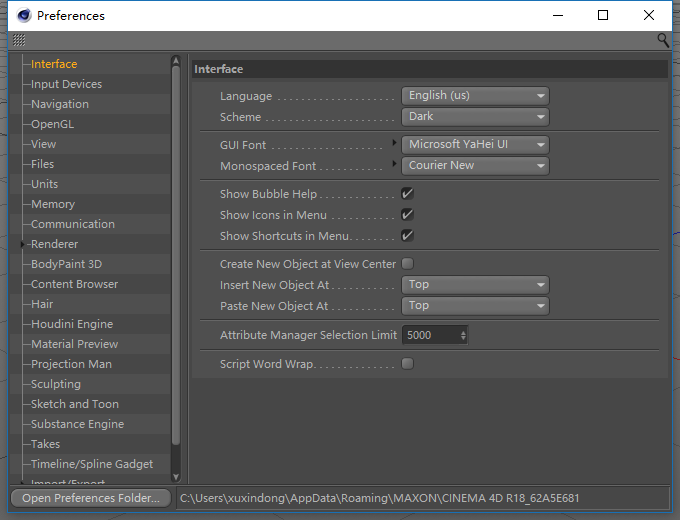Select Memory category
The height and width of the screenshot is (520, 680).
tap(53, 204)
